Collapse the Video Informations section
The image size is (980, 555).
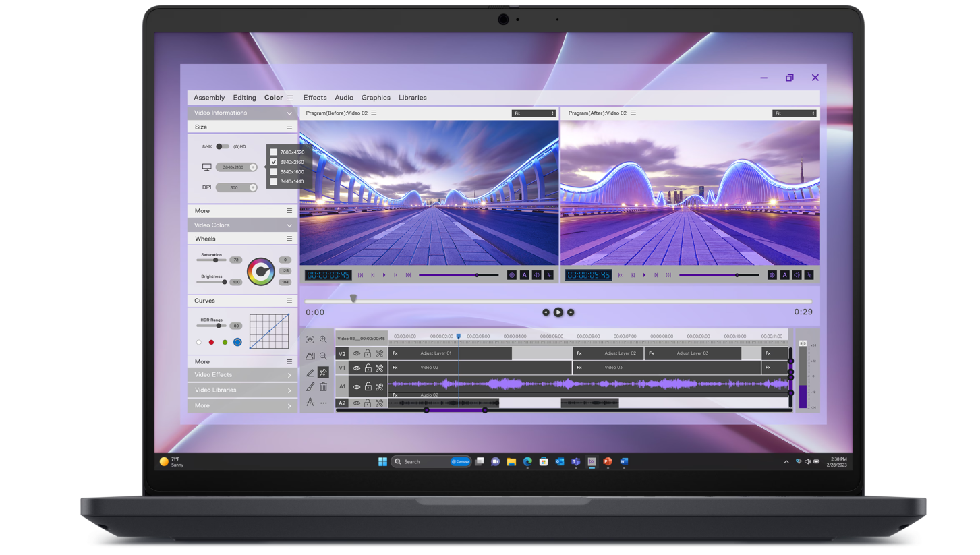coord(289,113)
